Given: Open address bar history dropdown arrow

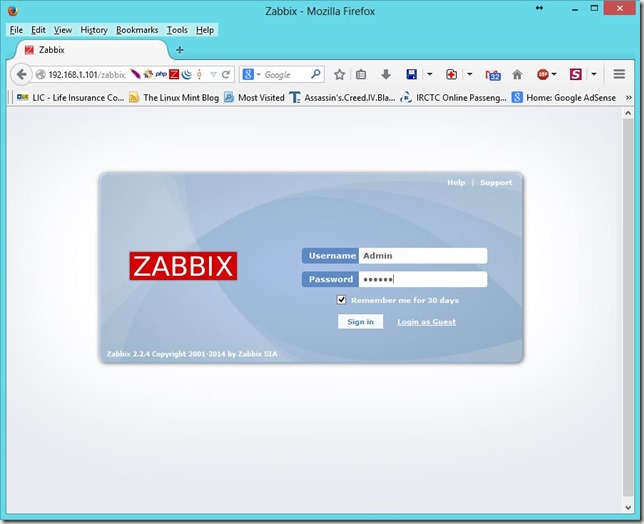Looking at the screenshot, I should pyautogui.click(x=213, y=74).
